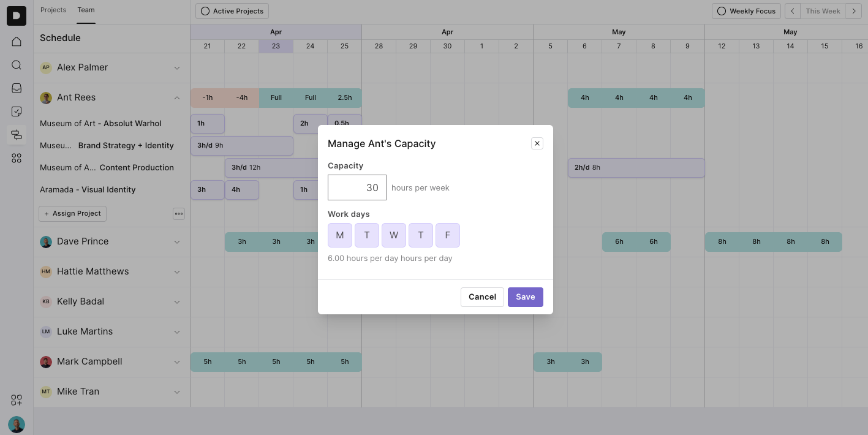Click Ant Rees' avatar
The width and height of the screenshot is (868, 435).
(x=46, y=97)
